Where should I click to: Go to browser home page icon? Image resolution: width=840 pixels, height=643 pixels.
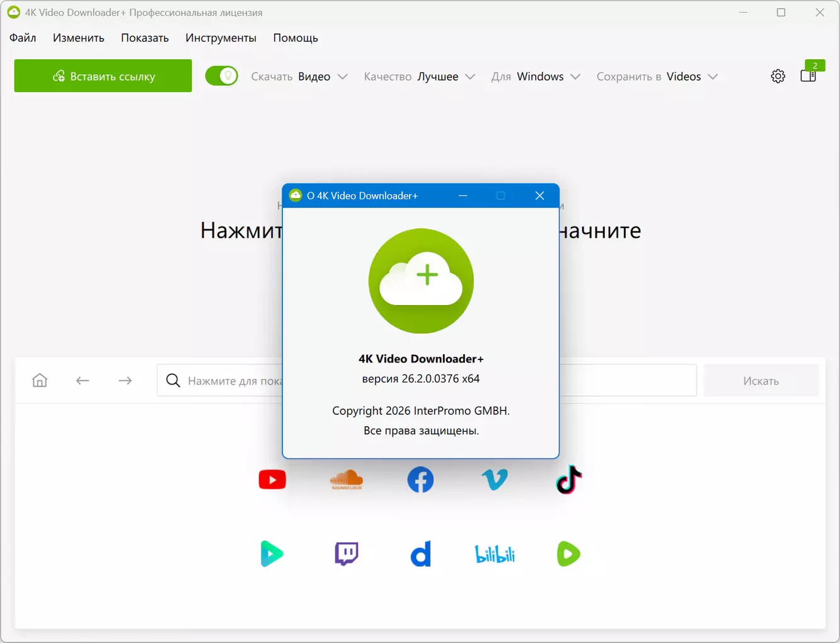(x=40, y=380)
